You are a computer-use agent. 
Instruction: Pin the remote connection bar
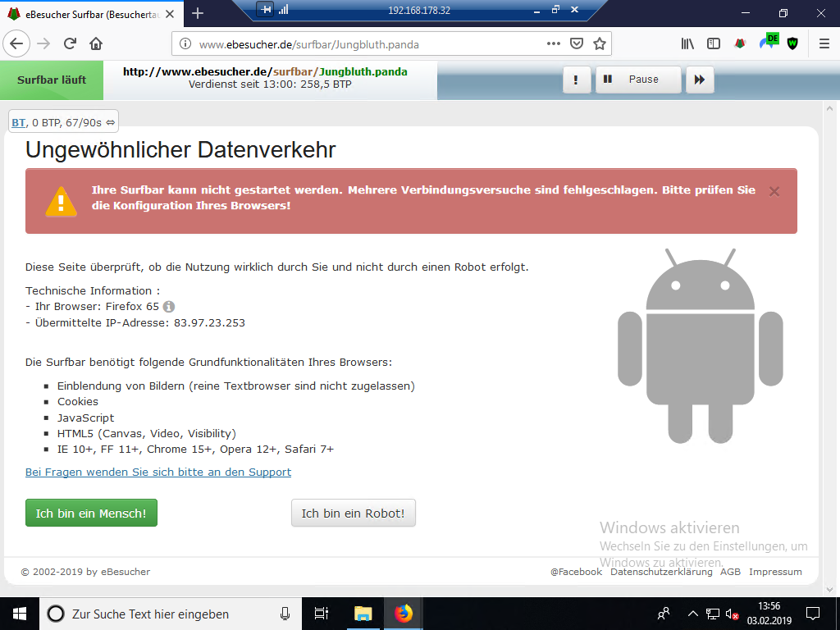pos(265,9)
